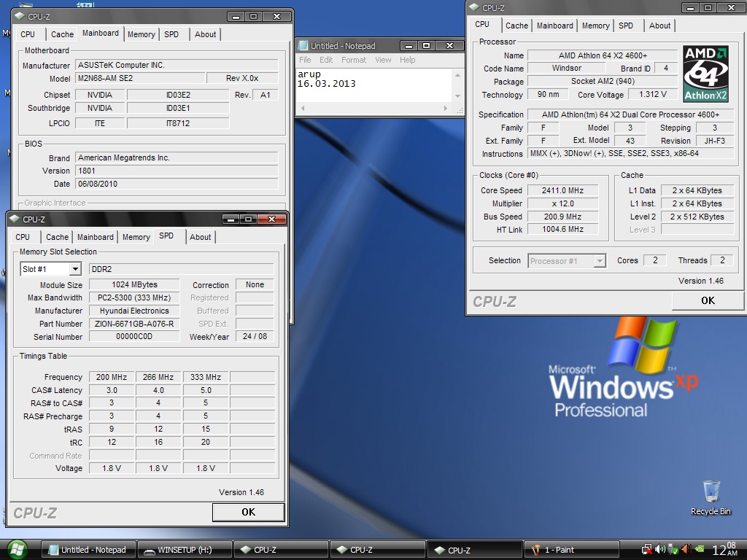The image size is (747, 560).
Task: Open About tab in Mainboard window
Action: [x=205, y=34]
